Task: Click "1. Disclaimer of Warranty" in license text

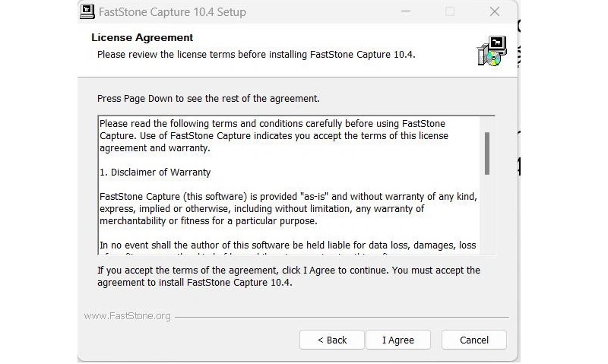Action: tap(155, 173)
